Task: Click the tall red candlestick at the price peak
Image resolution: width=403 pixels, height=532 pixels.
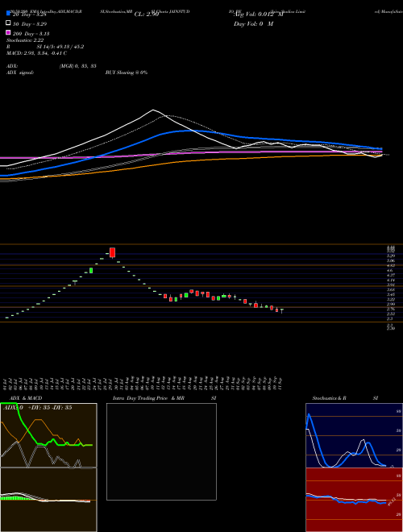Action: pos(112,253)
